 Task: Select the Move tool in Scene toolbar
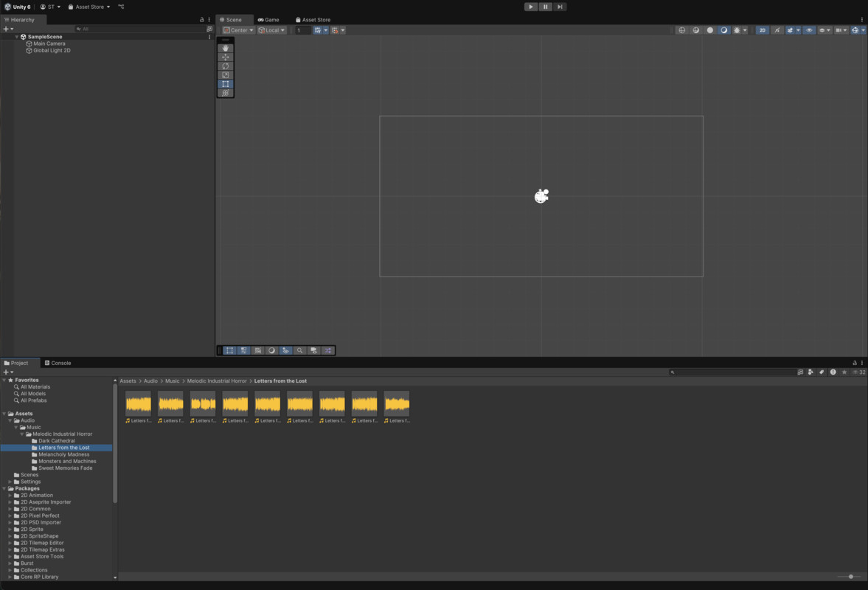pos(226,57)
